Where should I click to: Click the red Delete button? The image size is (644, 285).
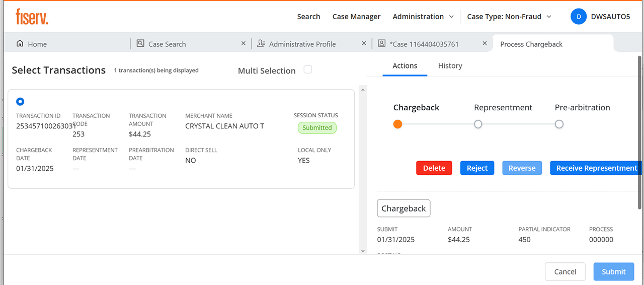coord(434,168)
